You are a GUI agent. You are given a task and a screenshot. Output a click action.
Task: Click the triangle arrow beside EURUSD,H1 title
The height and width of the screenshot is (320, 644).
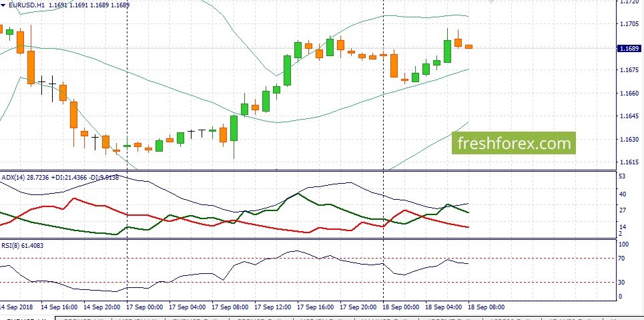coord(3,6)
